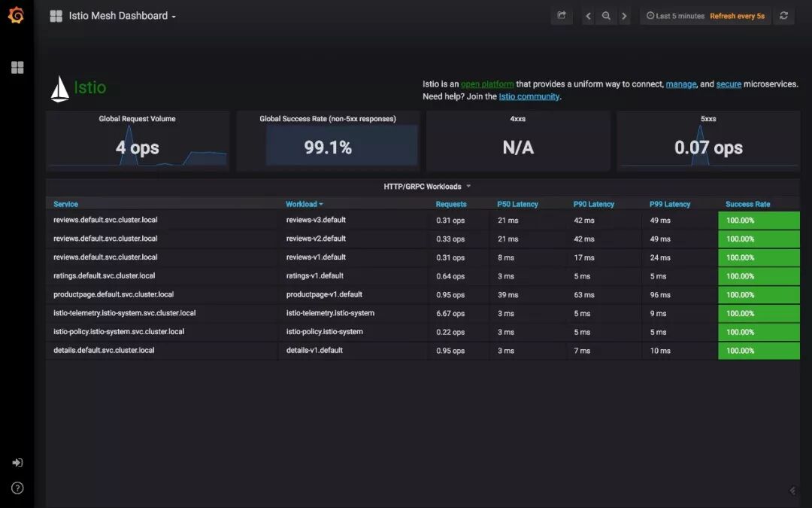Shift time range forward with right arrow

pos(624,16)
